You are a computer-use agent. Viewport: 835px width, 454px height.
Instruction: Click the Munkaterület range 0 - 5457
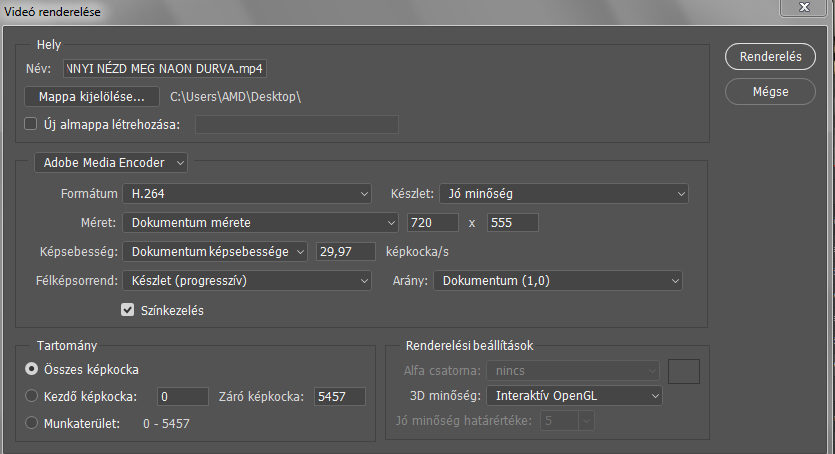pyautogui.click(x=166, y=424)
